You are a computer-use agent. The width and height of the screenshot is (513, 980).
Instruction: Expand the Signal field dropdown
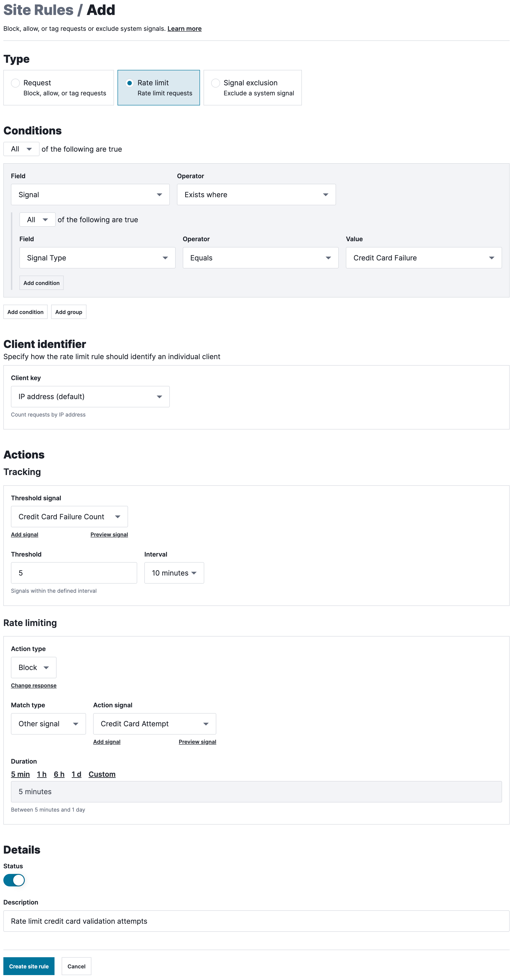(x=90, y=195)
